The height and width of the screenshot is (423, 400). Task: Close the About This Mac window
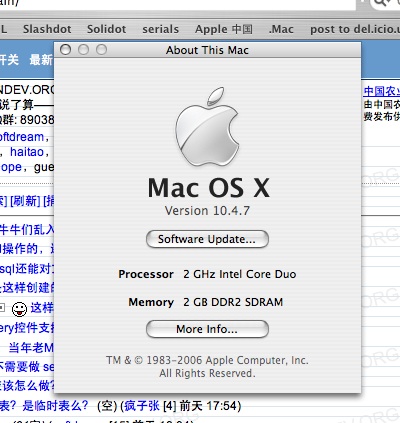66,50
